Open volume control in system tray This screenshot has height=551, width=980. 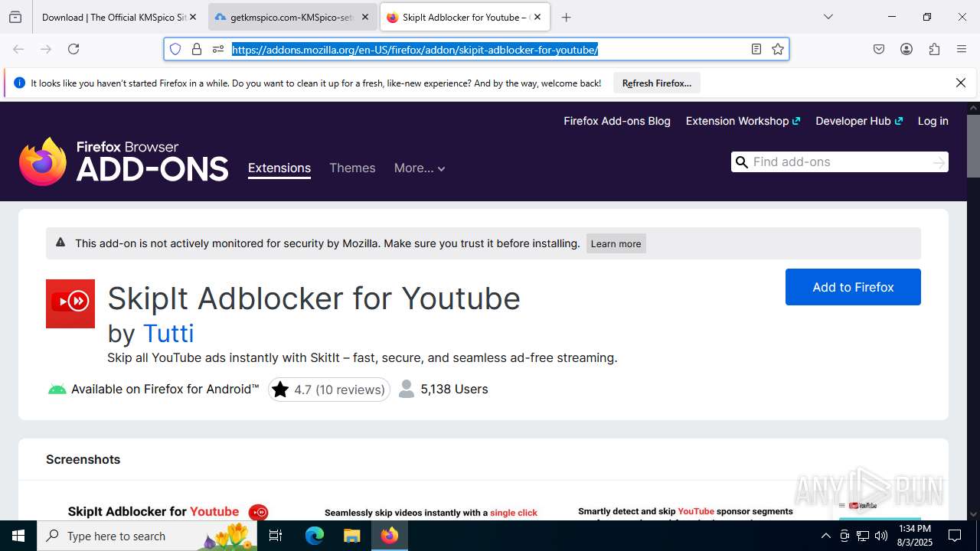[x=881, y=536]
